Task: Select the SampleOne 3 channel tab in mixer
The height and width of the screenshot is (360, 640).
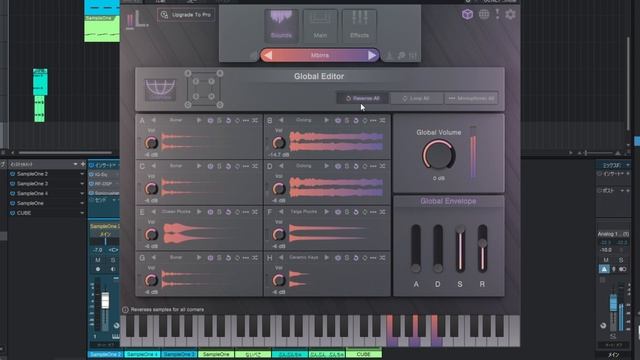Action: 179,354
